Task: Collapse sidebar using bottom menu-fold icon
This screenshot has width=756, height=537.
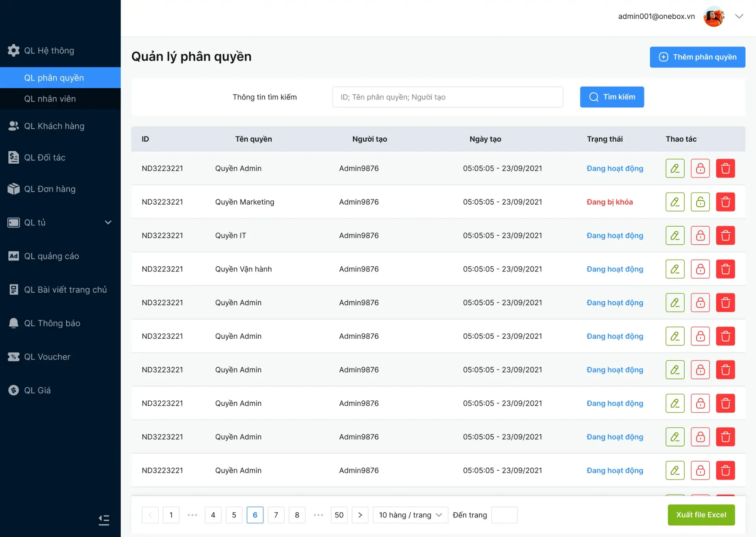Action: pyautogui.click(x=104, y=520)
